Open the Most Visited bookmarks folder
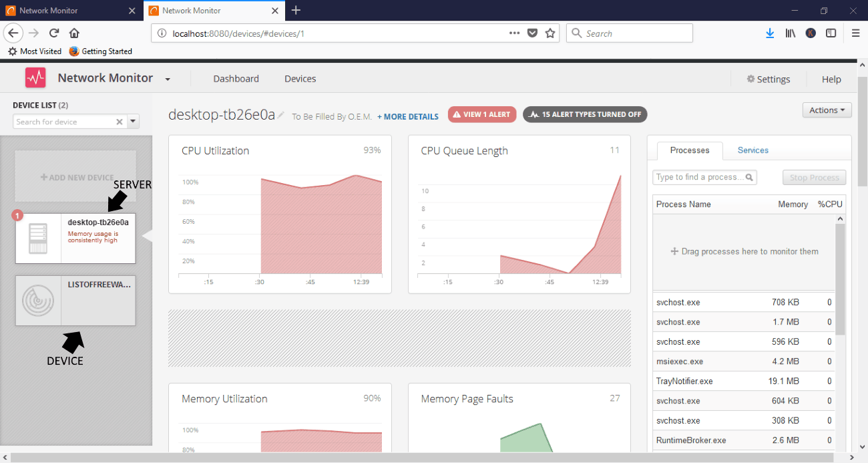 pos(35,51)
